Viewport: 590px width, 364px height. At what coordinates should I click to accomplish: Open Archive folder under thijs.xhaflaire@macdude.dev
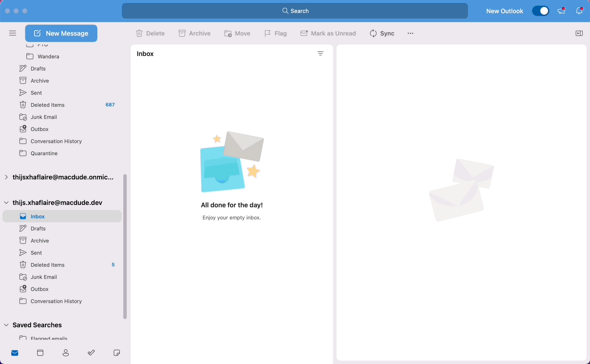click(x=62, y=241)
